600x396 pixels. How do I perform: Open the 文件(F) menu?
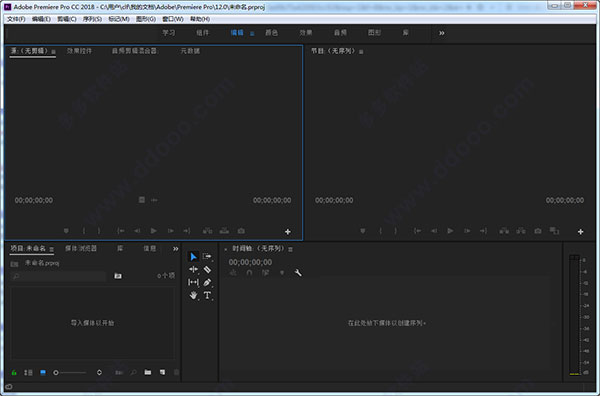[16, 19]
